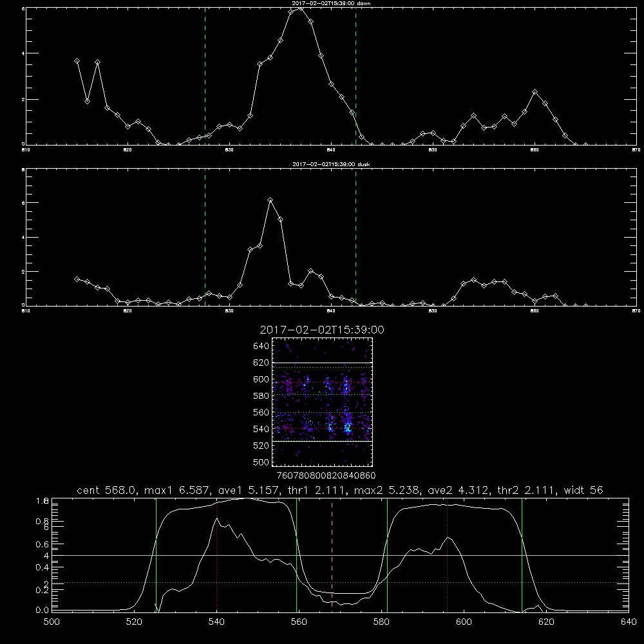Click the highest peak point of the dusk curve
644x644 pixels.
(x=270, y=200)
